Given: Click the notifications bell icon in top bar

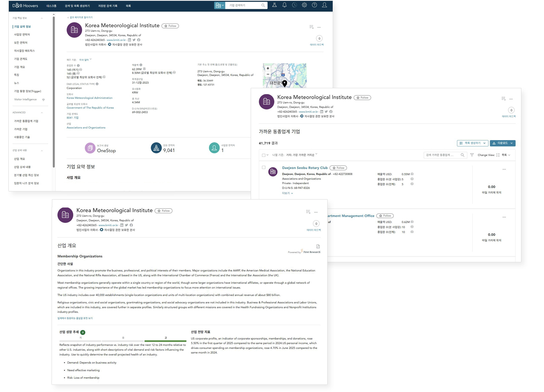Looking at the screenshot, I should click(x=284, y=5).
